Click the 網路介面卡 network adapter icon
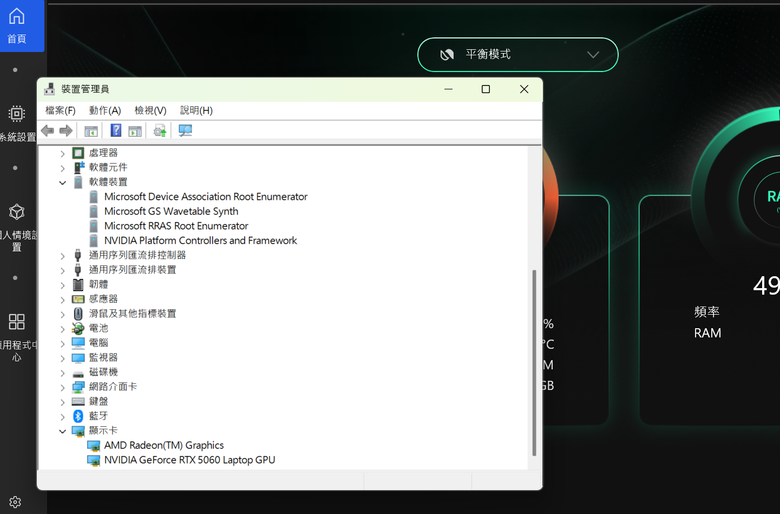This screenshot has width=780, height=514. click(78, 387)
